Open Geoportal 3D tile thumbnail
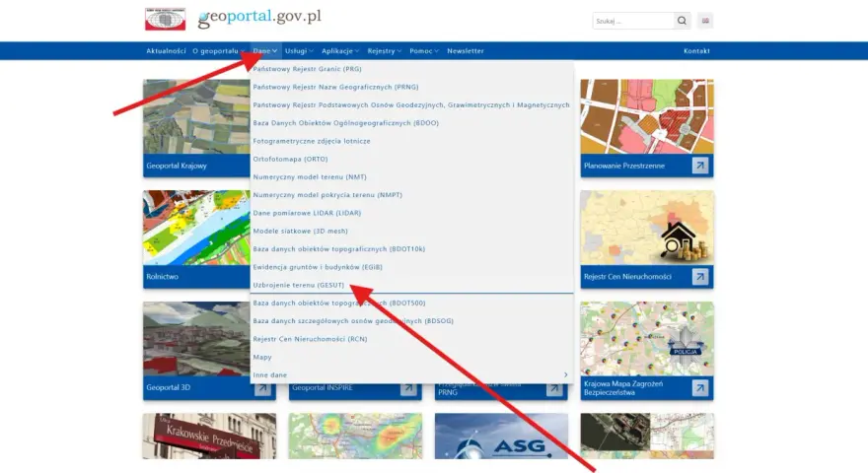Viewport: 868px width, 473px height. [x=196, y=339]
